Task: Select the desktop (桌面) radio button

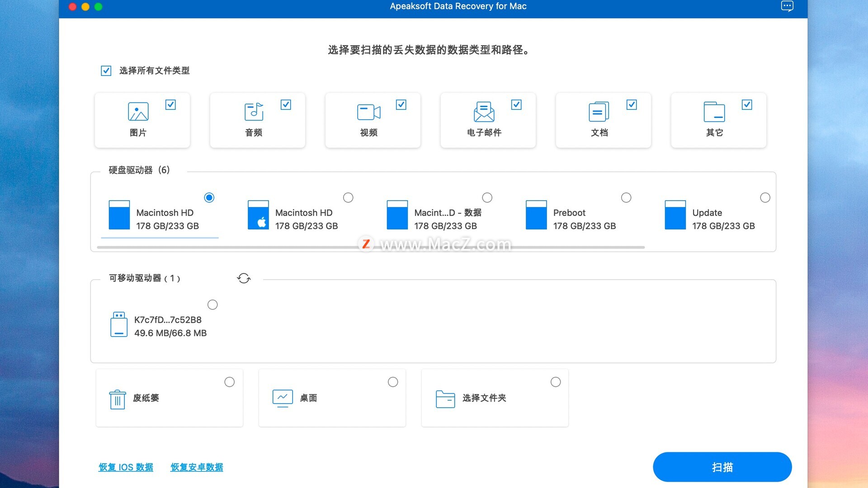Action: 393,382
